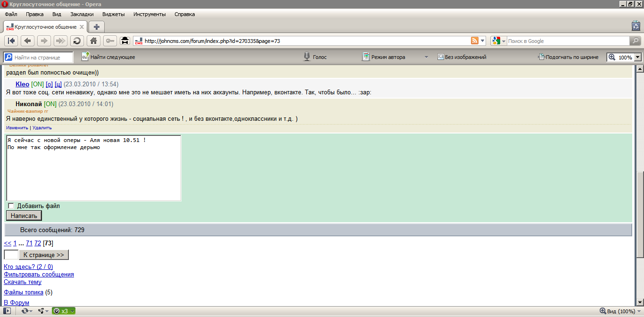Click the RSS feed icon in address bar
This screenshot has width=644, height=317.
[475, 41]
